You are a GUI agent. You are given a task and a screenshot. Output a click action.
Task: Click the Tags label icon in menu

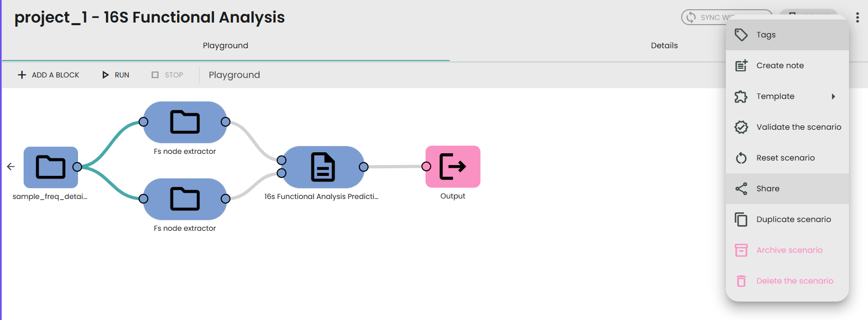(x=741, y=35)
